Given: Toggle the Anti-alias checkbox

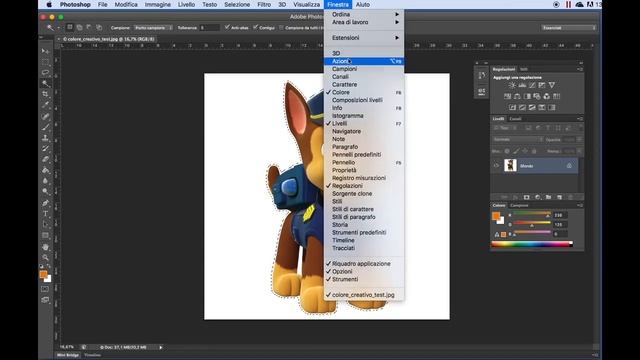Looking at the screenshot, I should pos(227,27).
